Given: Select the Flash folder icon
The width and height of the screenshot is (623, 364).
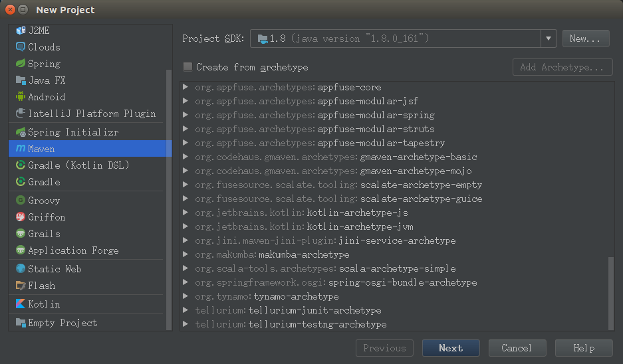Looking at the screenshot, I should coord(21,286).
